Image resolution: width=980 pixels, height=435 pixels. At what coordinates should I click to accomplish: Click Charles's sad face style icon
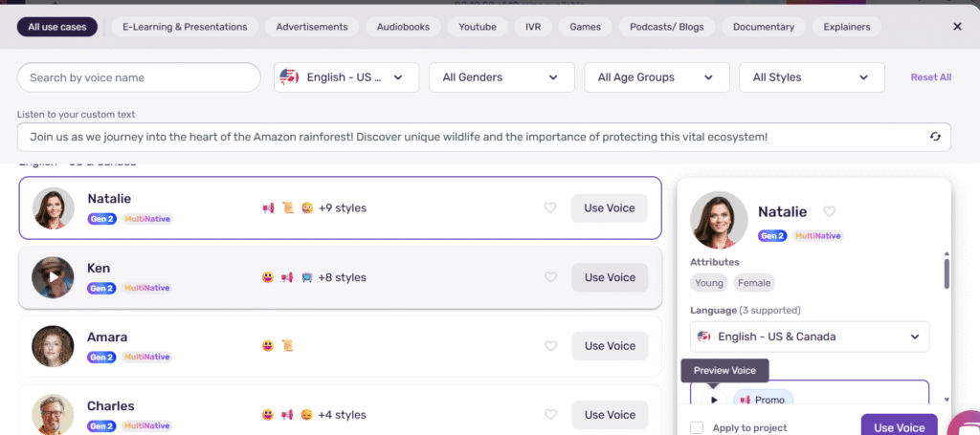pos(307,414)
